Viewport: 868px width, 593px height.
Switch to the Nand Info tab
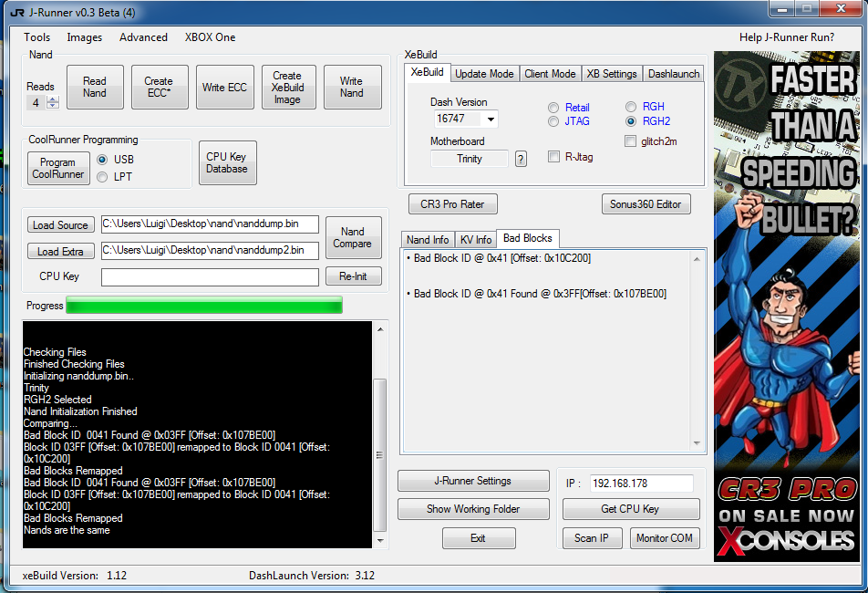click(428, 239)
